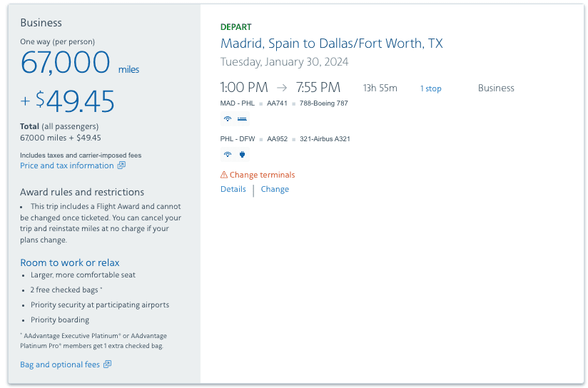The height and width of the screenshot is (388, 588).
Task: Click external-link icon next to Bag and optional fees
Action: click(x=108, y=364)
